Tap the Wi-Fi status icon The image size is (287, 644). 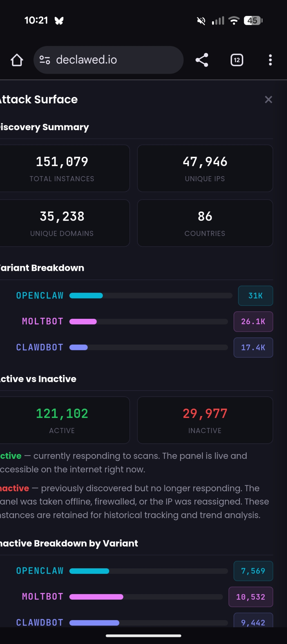click(234, 21)
